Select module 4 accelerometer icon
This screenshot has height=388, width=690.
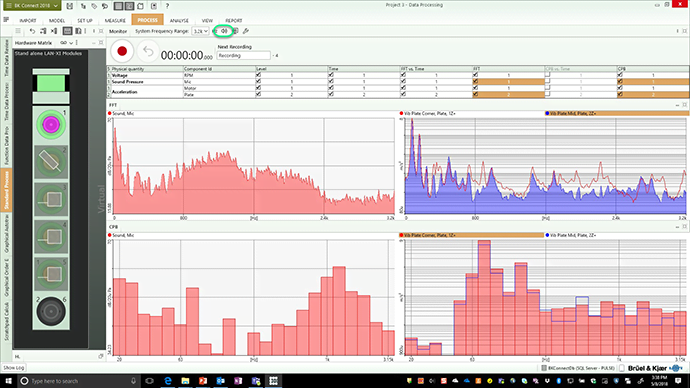pyautogui.click(x=51, y=237)
